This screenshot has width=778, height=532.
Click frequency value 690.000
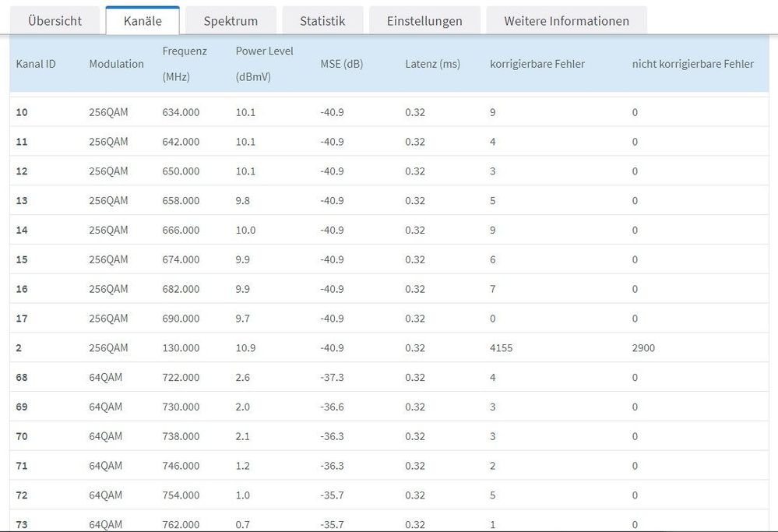point(181,318)
